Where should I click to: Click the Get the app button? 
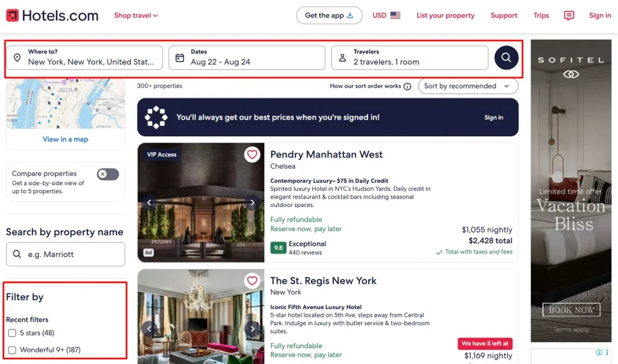coord(329,15)
